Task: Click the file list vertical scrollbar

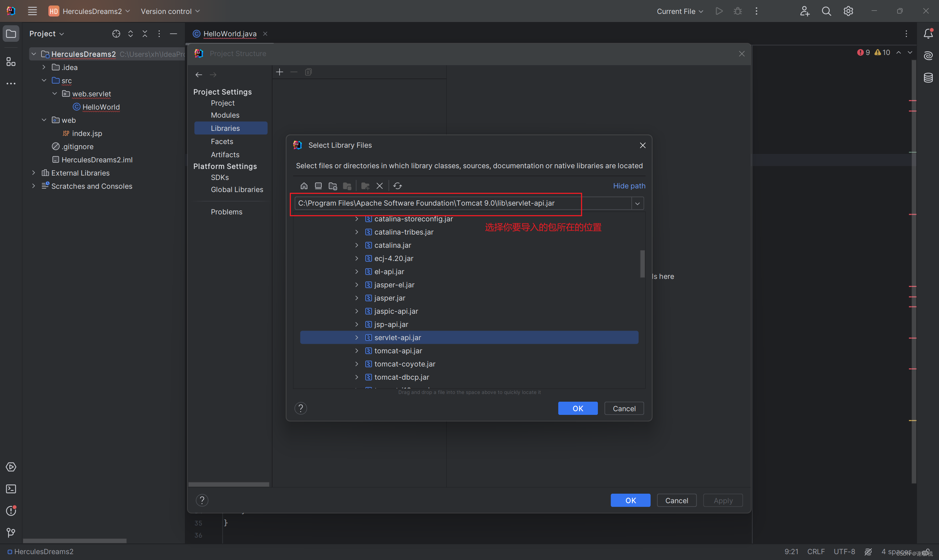Action: 642,264
